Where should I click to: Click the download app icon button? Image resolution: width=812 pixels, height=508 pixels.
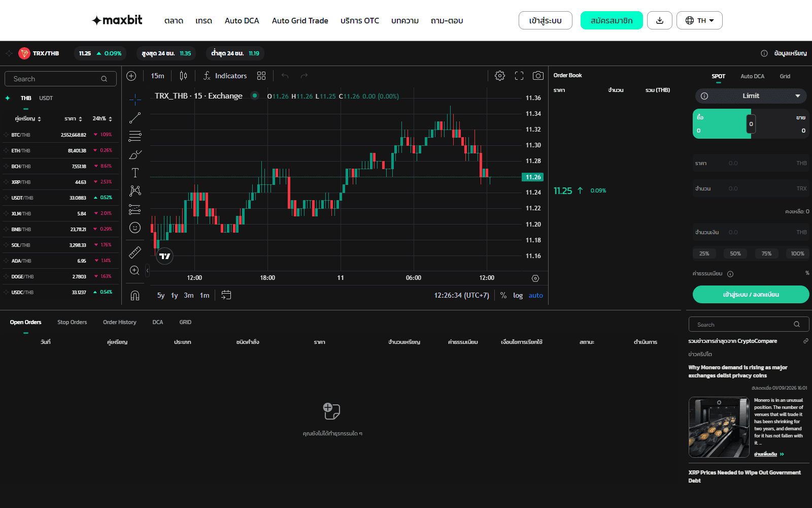[660, 20]
